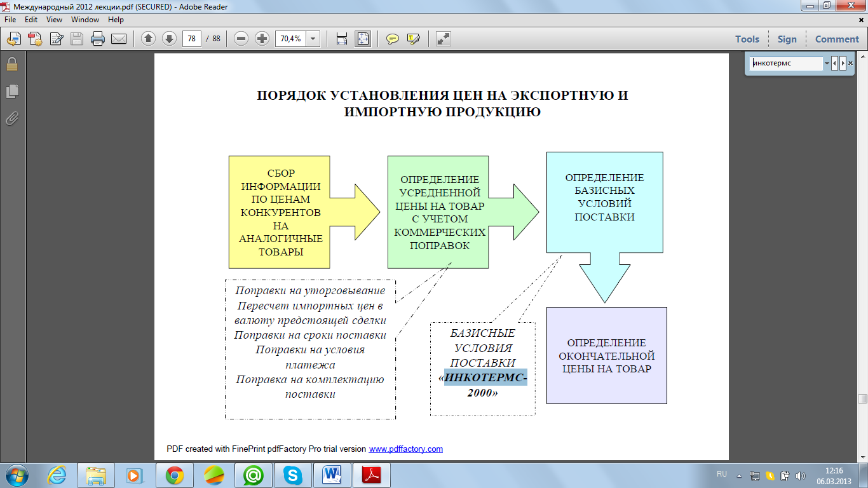Open the Comment pane

point(837,39)
